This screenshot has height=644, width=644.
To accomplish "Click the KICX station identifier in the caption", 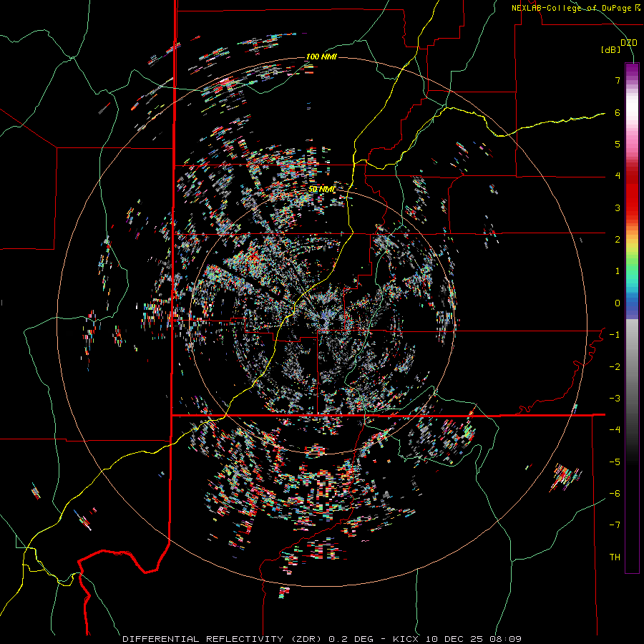I will [x=406, y=639].
